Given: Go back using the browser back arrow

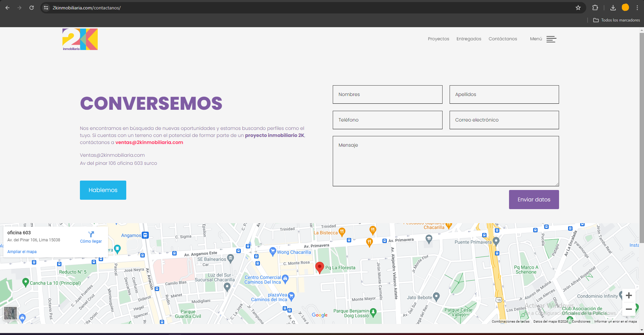Looking at the screenshot, I should (x=7, y=8).
